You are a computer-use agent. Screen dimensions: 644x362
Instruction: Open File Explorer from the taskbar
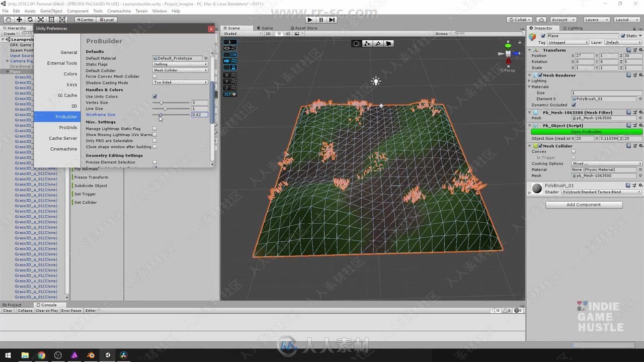pyautogui.click(x=25, y=355)
